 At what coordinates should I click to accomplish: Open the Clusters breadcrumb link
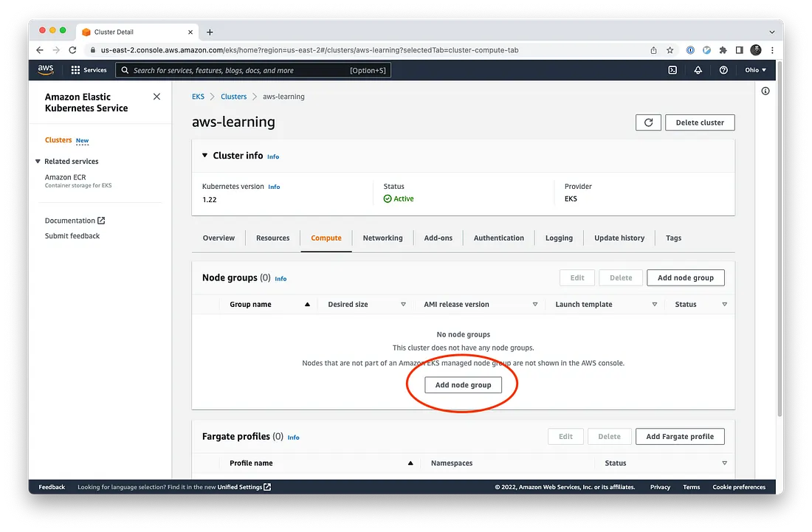(x=233, y=97)
